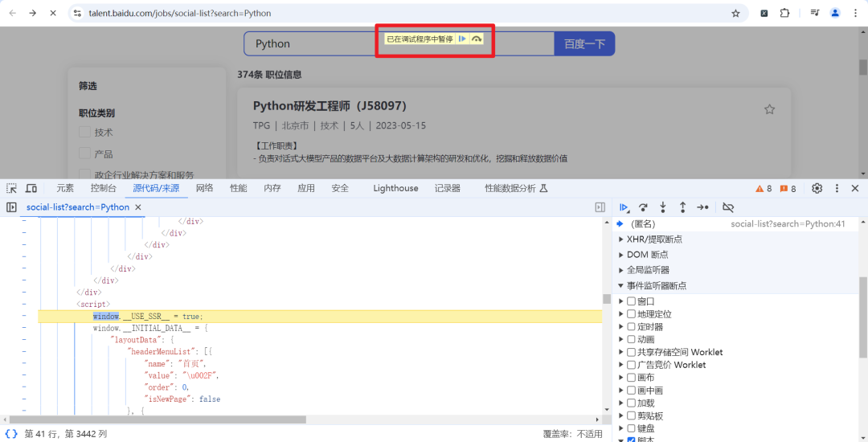Step over from the paused overlay
This screenshot has height=442, width=868.
(x=477, y=39)
